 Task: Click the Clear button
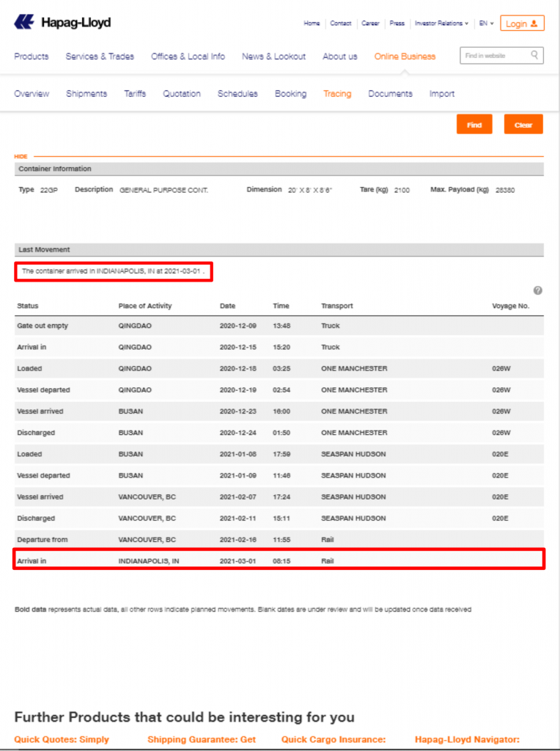pos(523,125)
